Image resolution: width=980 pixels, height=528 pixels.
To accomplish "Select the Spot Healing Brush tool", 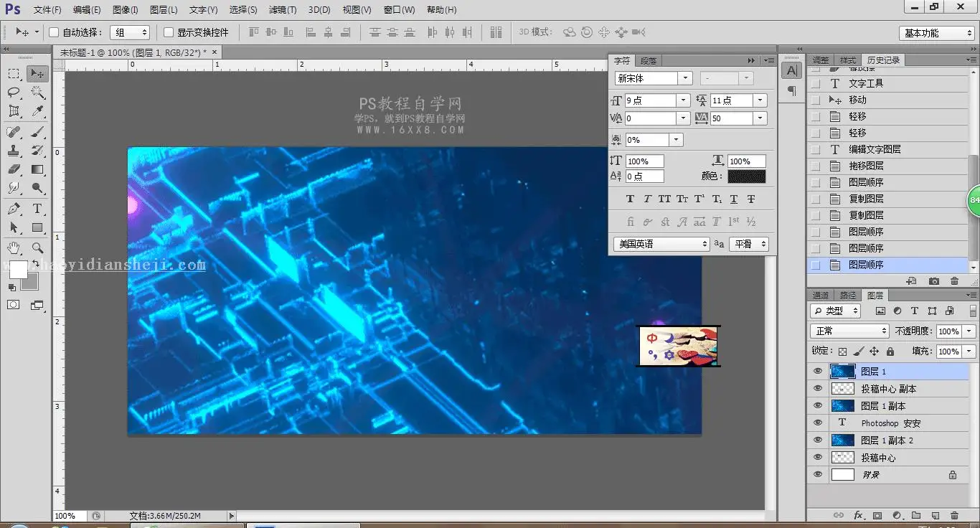I will tap(14, 132).
